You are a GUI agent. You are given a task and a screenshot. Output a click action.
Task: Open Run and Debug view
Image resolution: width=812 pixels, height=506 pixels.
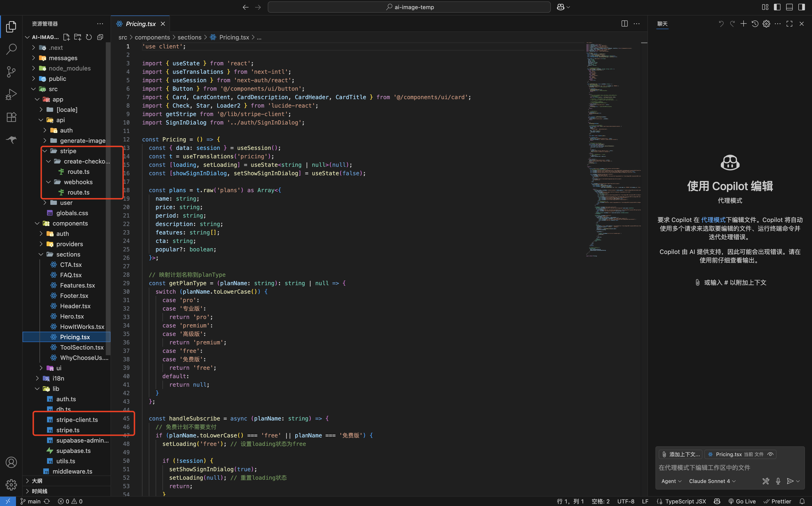(11, 94)
